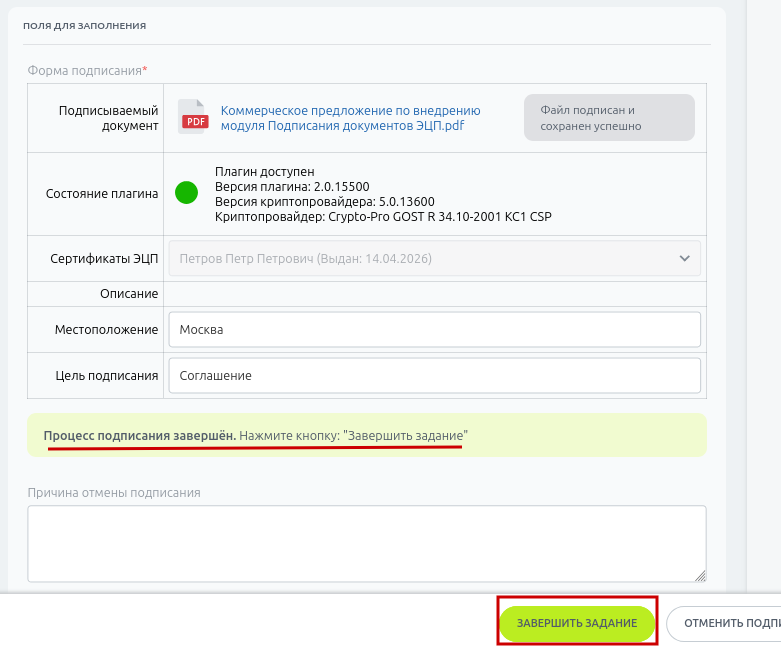This screenshot has width=781, height=651.
Task: Focus the Местоположение field containing Москва
Action: point(434,330)
